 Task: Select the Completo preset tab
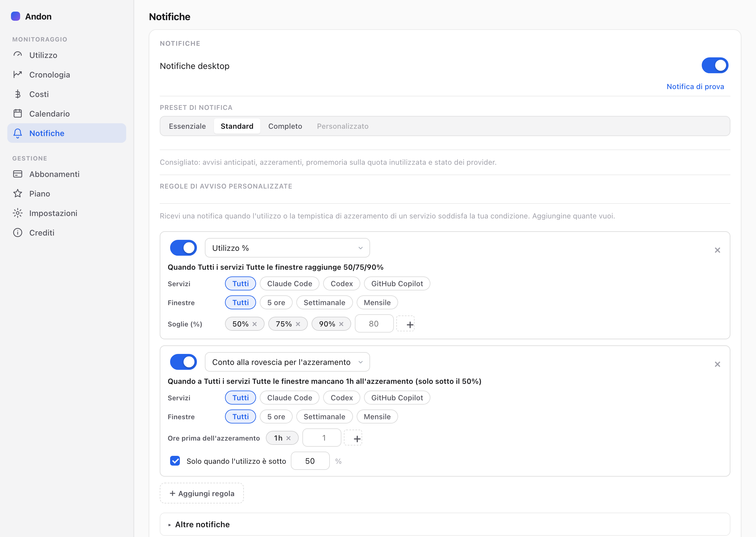point(285,126)
